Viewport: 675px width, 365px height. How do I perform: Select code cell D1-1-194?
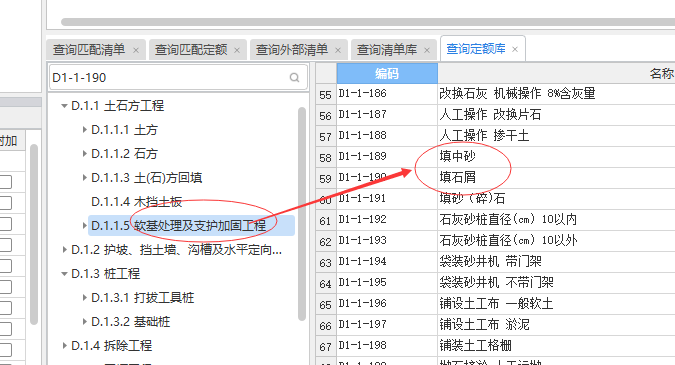click(x=387, y=262)
